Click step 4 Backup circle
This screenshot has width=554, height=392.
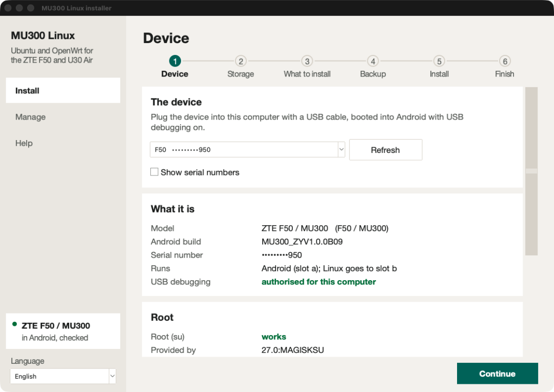click(373, 61)
